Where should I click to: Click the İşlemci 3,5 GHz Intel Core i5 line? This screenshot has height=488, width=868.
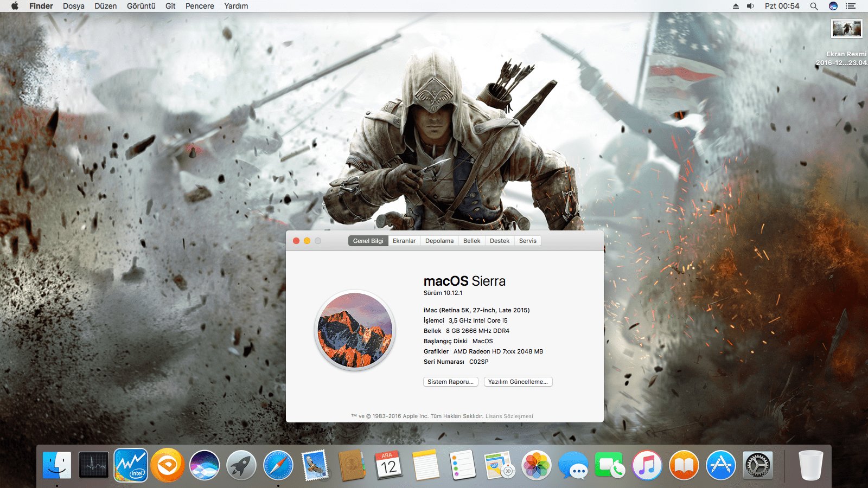click(x=465, y=320)
